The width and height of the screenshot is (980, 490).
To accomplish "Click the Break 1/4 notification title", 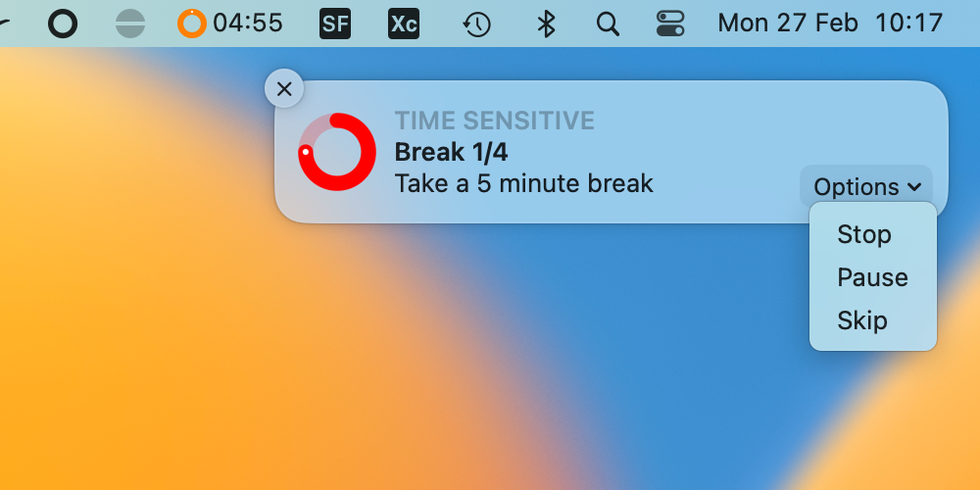I will 451,152.
